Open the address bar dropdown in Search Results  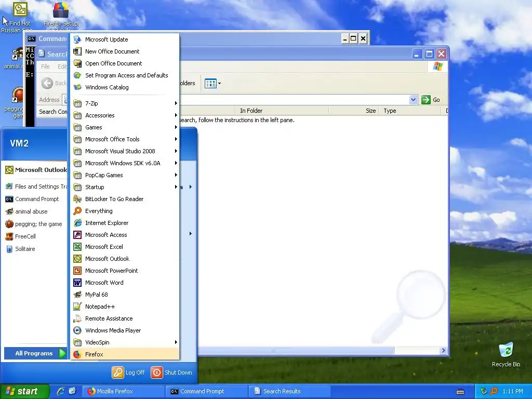[413, 100]
